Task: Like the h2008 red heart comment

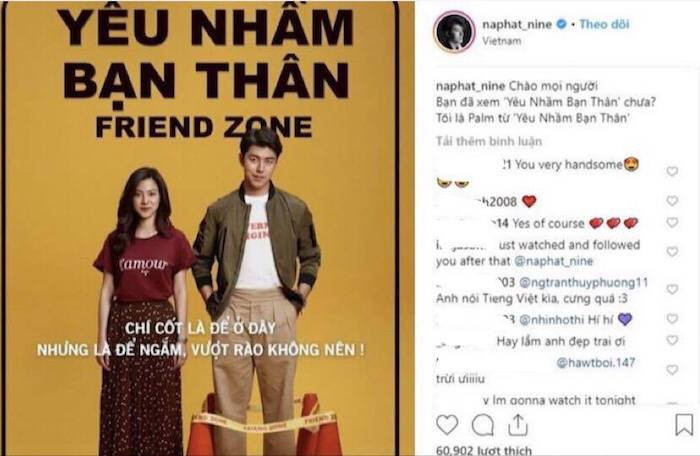Action: coord(672,201)
